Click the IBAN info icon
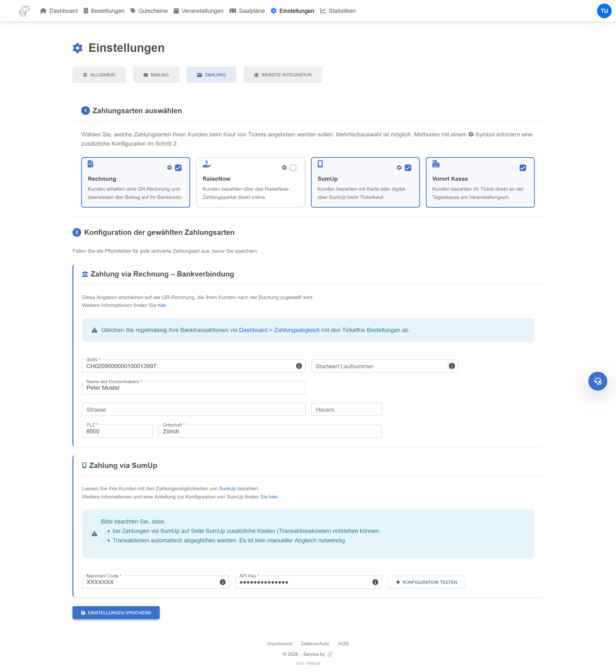This screenshot has height=672, width=616. point(299,366)
